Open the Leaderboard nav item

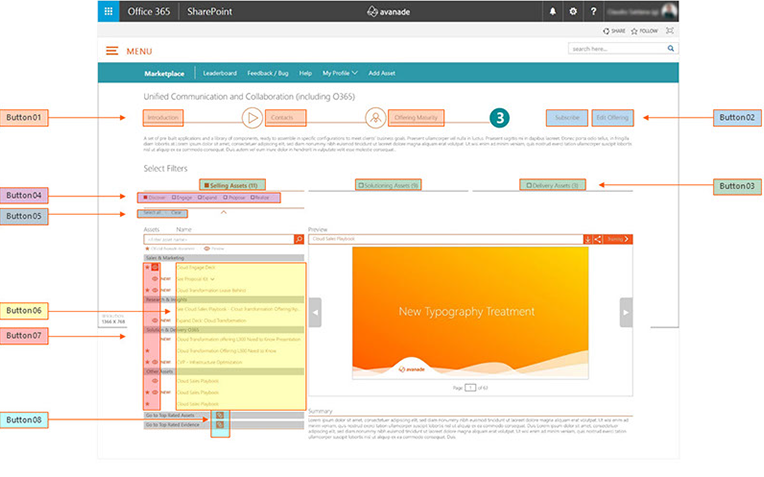click(x=219, y=73)
